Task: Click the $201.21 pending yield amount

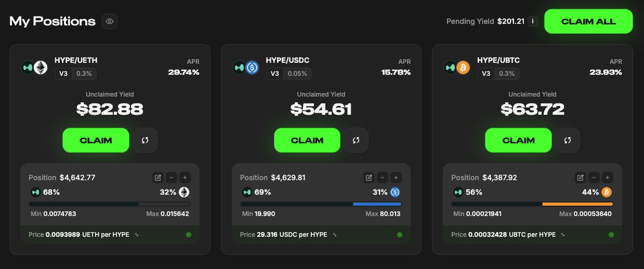Action: pos(510,21)
